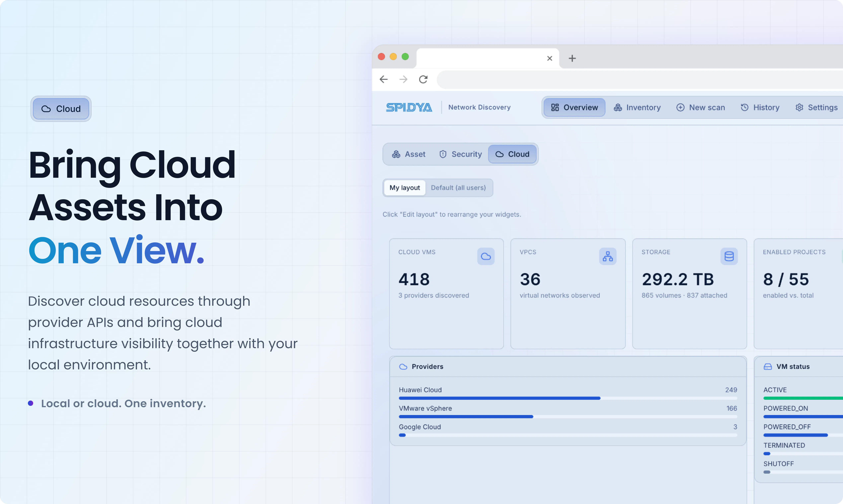
Task: Click the POWERED_ON status label
Action: click(x=786, y=409)
